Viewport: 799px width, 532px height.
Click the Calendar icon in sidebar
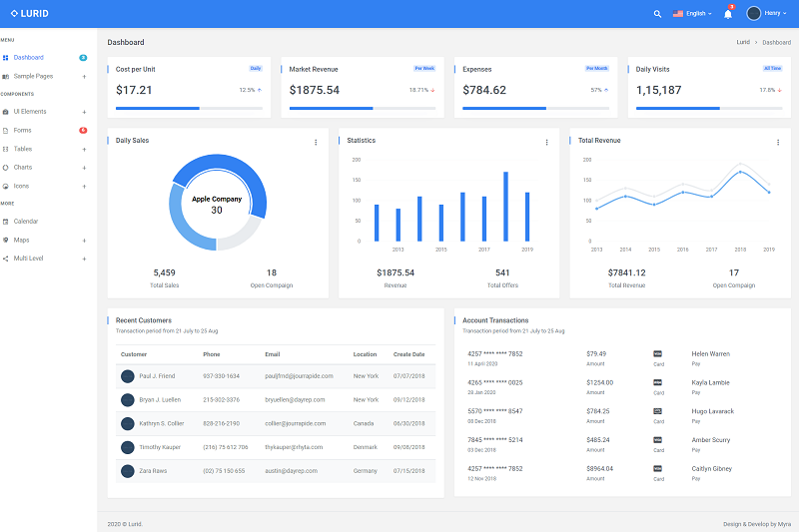pyautogui.click(x=6, y=221)
